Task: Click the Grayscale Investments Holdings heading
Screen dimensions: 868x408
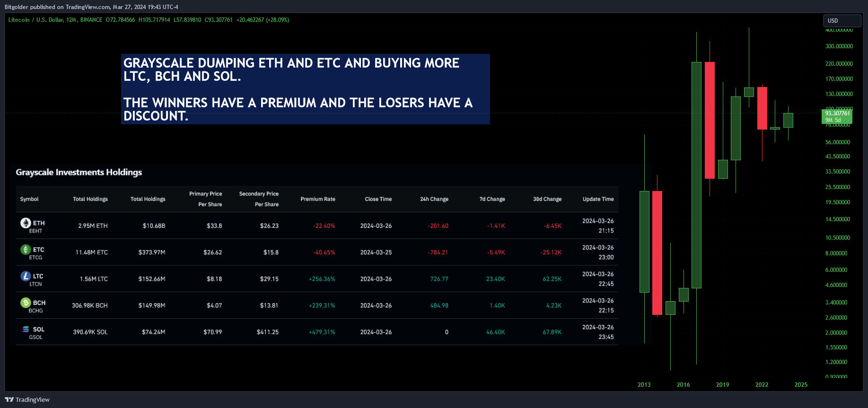Action: point(79,173)
